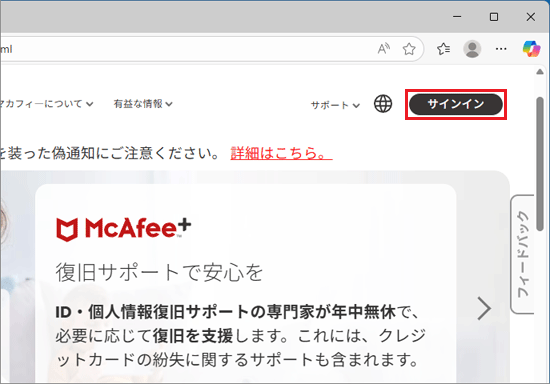Maximize the browser window

(x=494, y=16)
